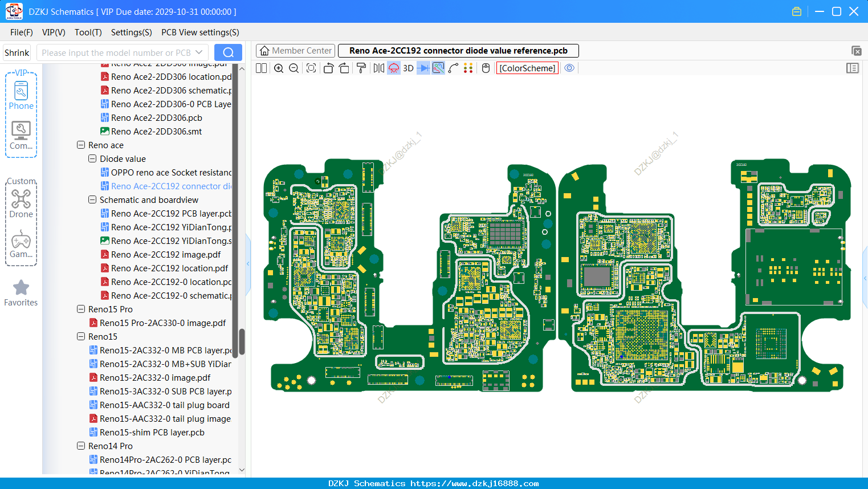The height and width of the screenshot is (489, 868).
Task: Toggle the red highlighted toolbar icon beside 3D
Action: point(394,68)
